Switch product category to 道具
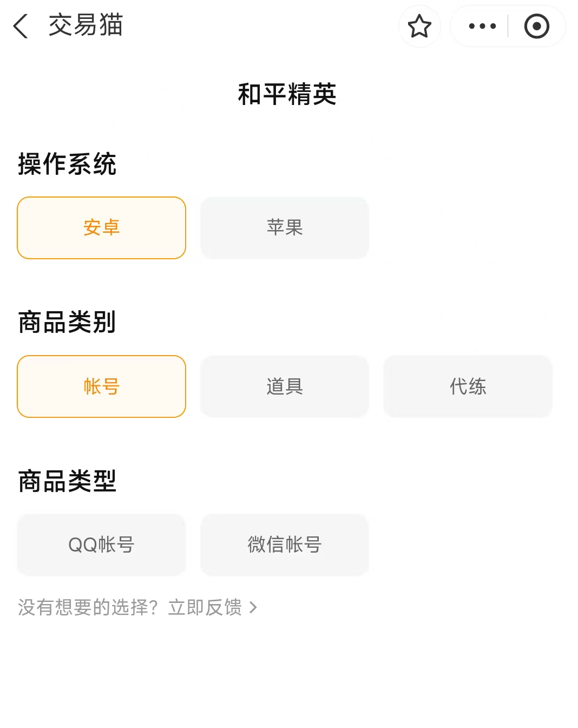 coord(285,386)
